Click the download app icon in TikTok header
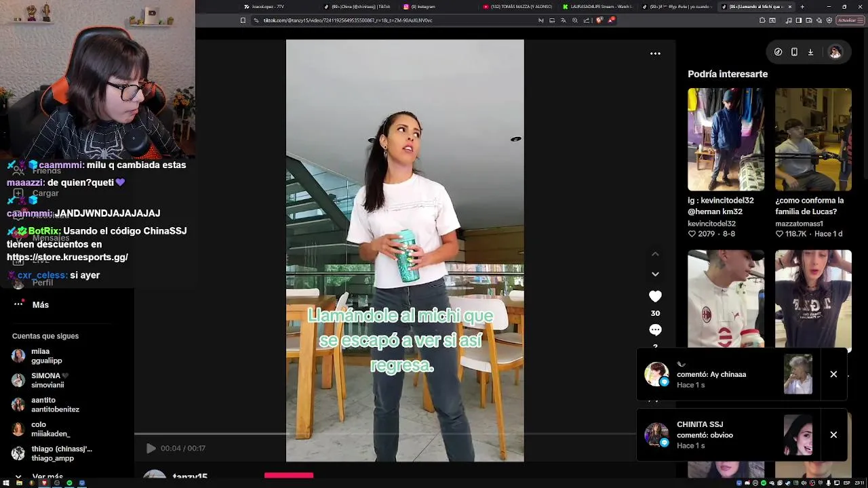Viewport: 868px width, 488px height. tap(810, 52)
